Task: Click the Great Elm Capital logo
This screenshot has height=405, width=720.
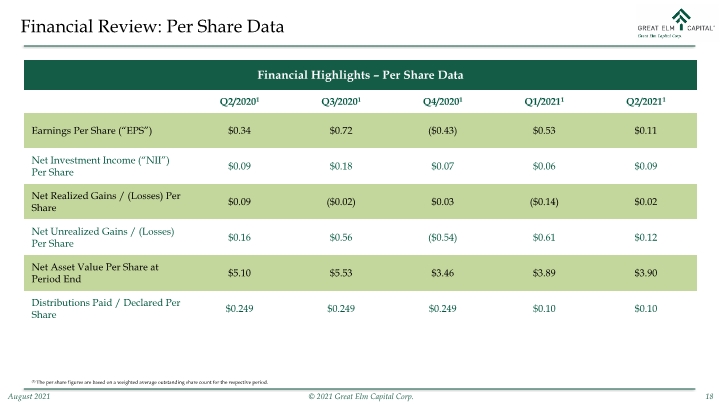Action: click(676, 23)
